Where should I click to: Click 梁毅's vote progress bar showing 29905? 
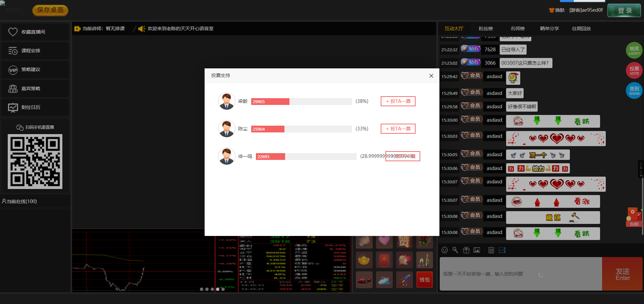(302, 102)
